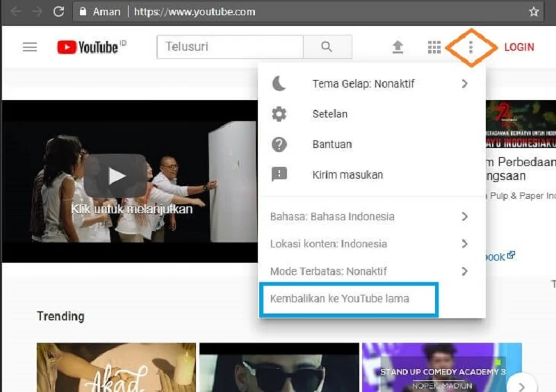Expand the Mode Terbatas chevron
The width and height of the screenshot is (556, 392).
click(464, 271)
